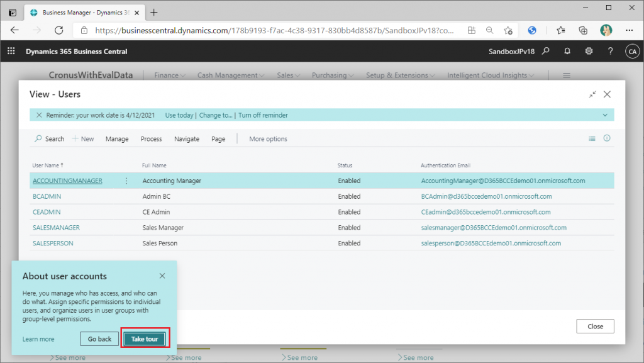
Task: Click the salesmanager authentication email
Action: tap(494, 228)
